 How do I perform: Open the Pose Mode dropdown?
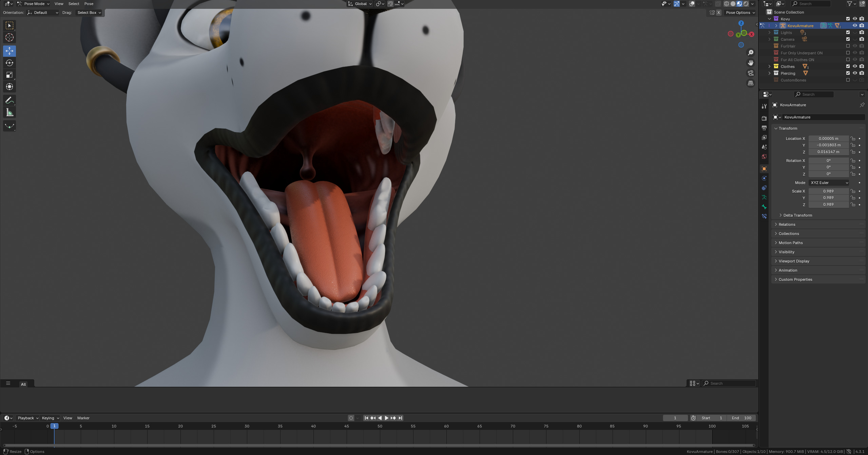(34, 4)
